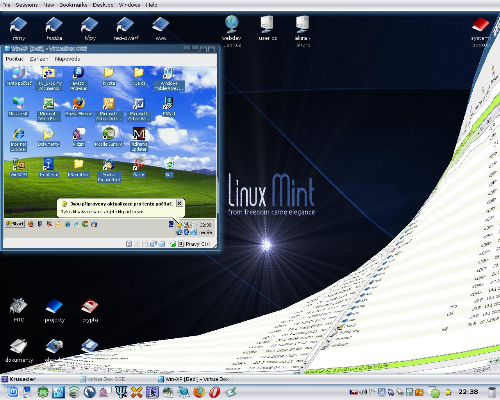
Task: Select the HTC desktop icon
Action: tap(19, 310)
